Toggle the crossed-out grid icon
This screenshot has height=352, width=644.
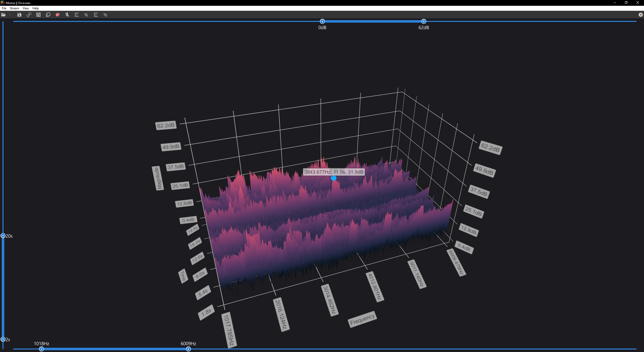38,15
